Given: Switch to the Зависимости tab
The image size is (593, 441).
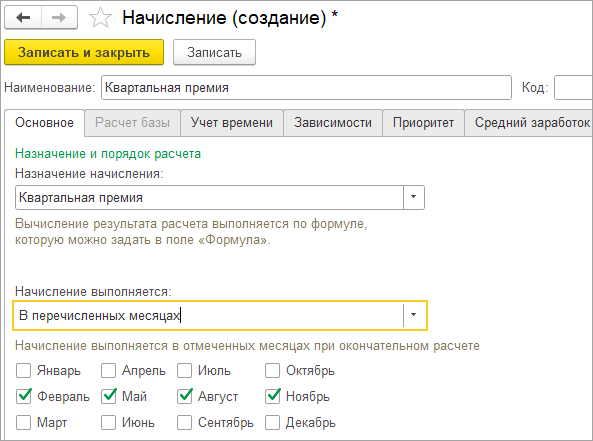Looking at the screenshot, I should (333, 123).
